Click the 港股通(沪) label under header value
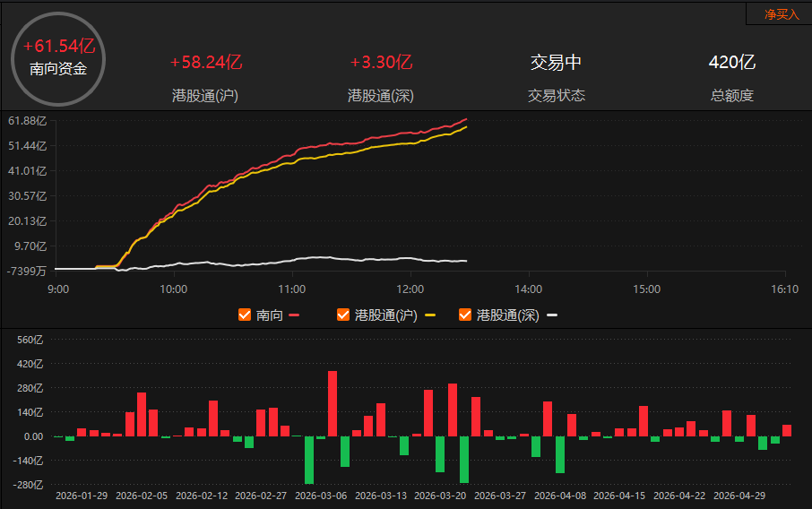Image resolution: width=812 pixels, height=509 pixels. 205,96
